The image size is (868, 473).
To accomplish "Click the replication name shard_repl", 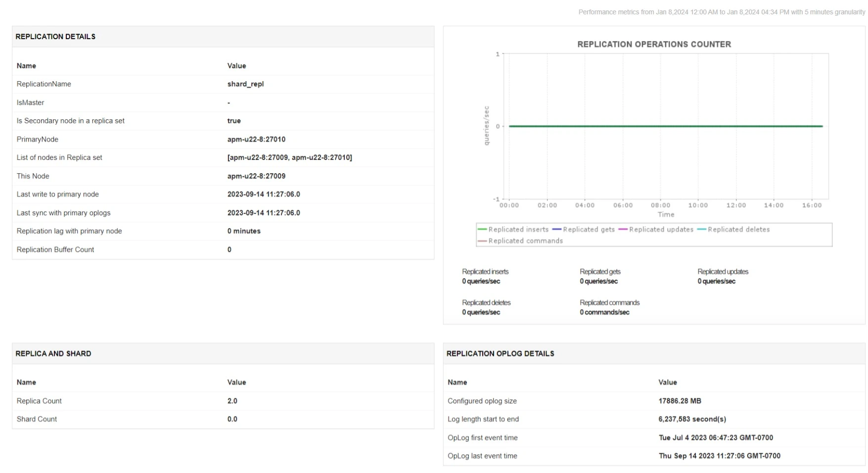I will 245,84.
